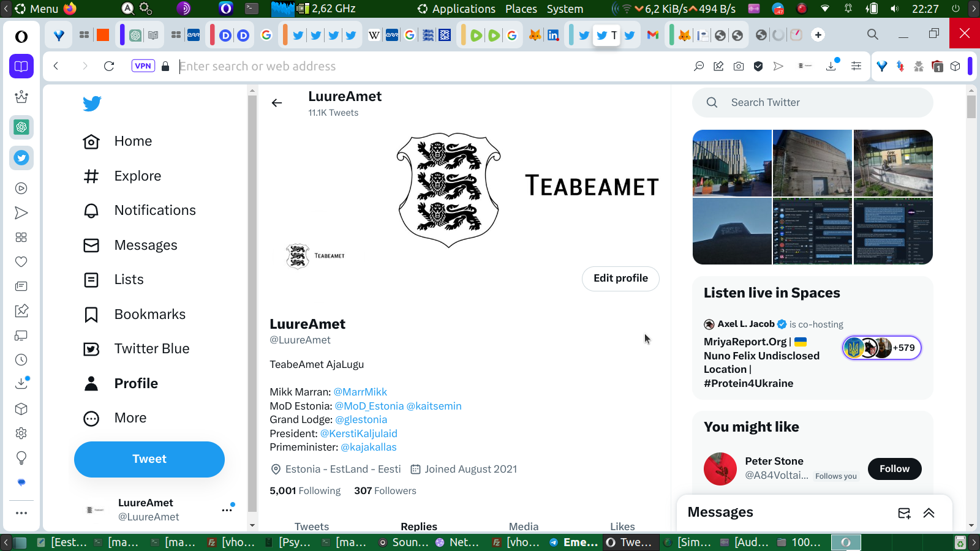
Task: Open the LinkedIn tab in the tab strip
Action: 553,35
